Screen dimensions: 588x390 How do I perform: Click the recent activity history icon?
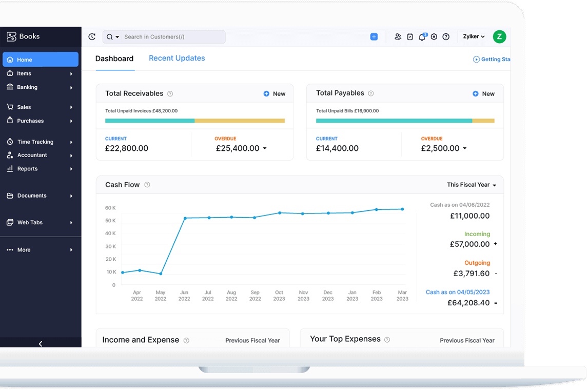click(x=92, y=37)
